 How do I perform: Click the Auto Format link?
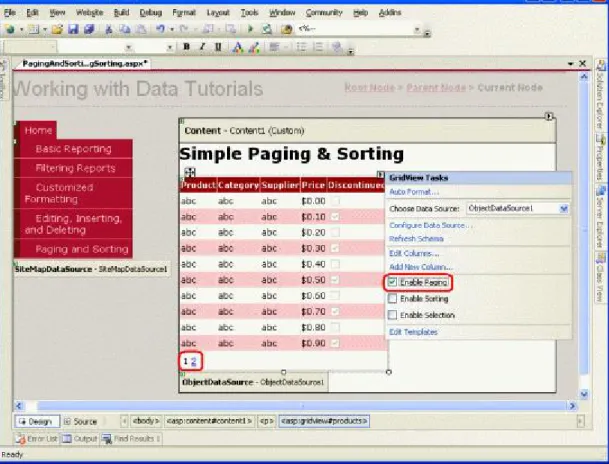(414, 192)
